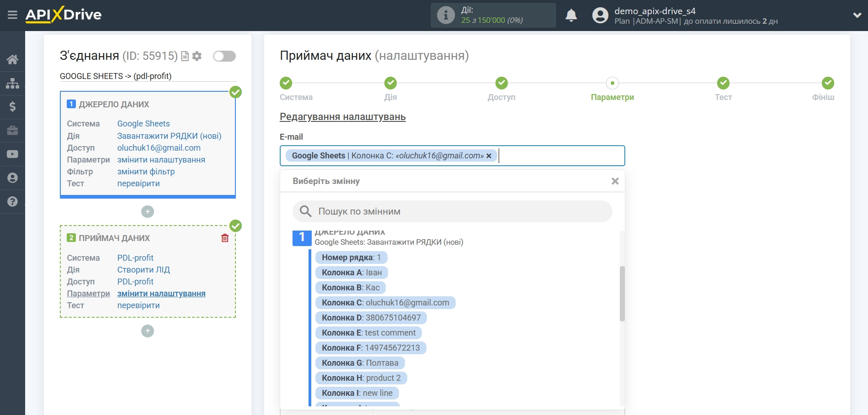Open the home icon in the sidebar
Screen dimensions: 868x415
tap(12, 59)
